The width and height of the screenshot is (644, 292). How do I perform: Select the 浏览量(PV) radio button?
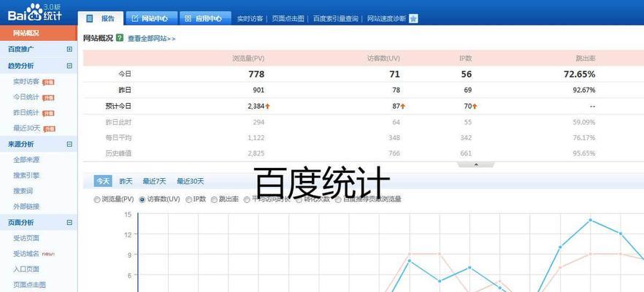97,199
